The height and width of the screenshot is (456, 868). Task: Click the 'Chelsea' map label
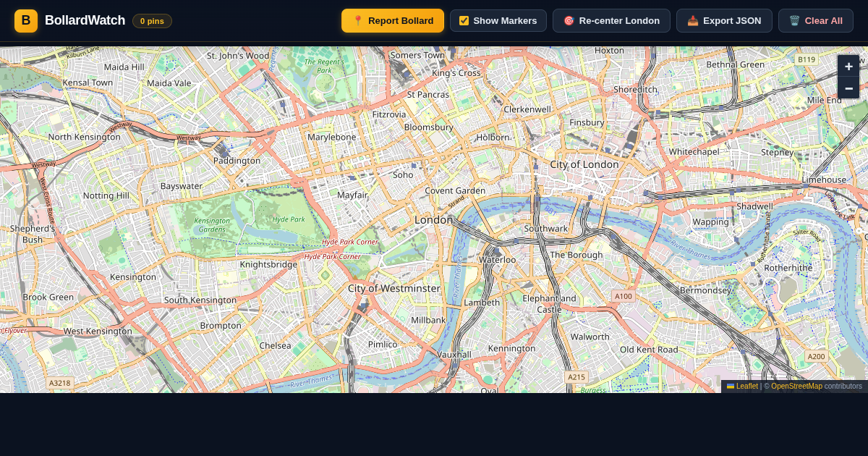276,345
